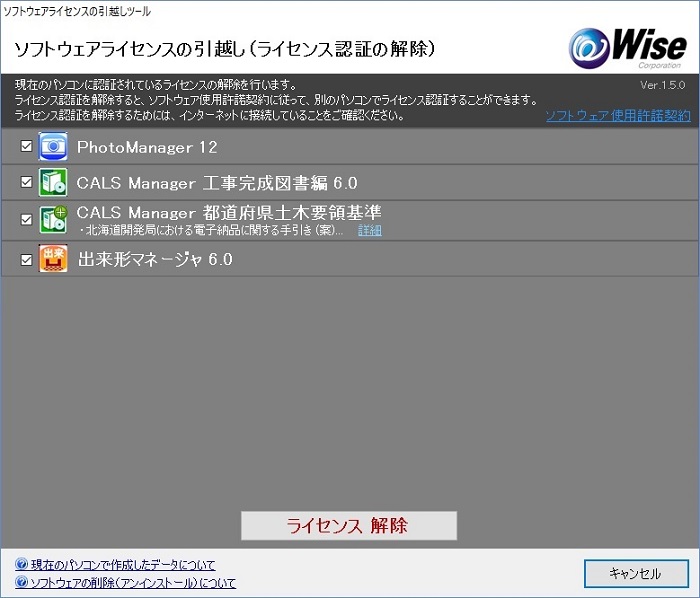Click the CALS Manager 都道府県土木要領基準 icon
Viewport: 700px width, 598px height.
pyautogui.click(x=53, y=220)
